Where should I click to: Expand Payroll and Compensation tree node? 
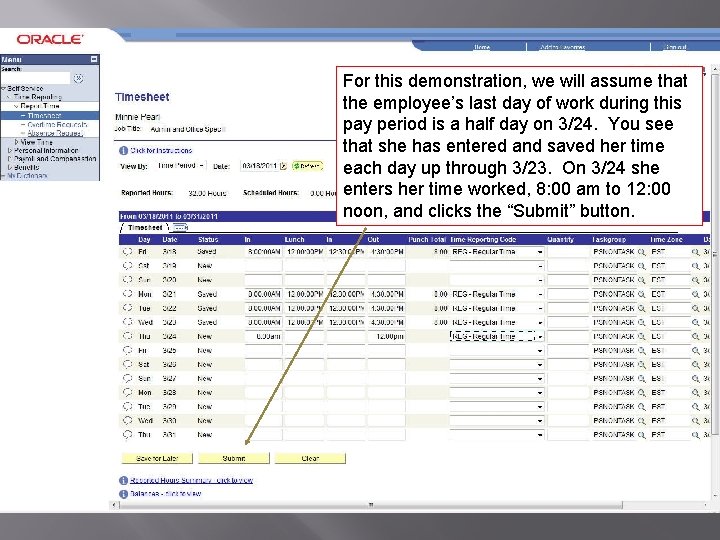(x=10, y=158)
